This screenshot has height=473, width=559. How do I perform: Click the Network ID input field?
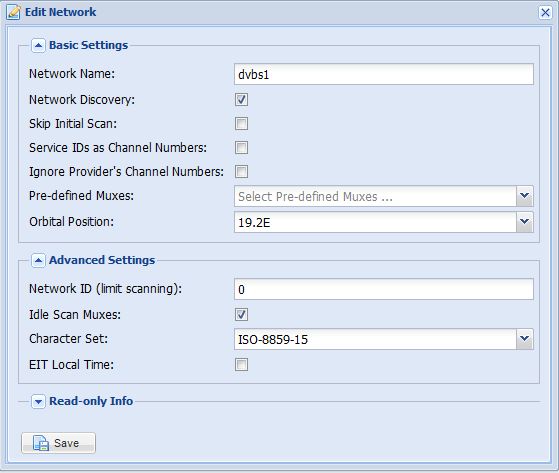click(384, 289)
